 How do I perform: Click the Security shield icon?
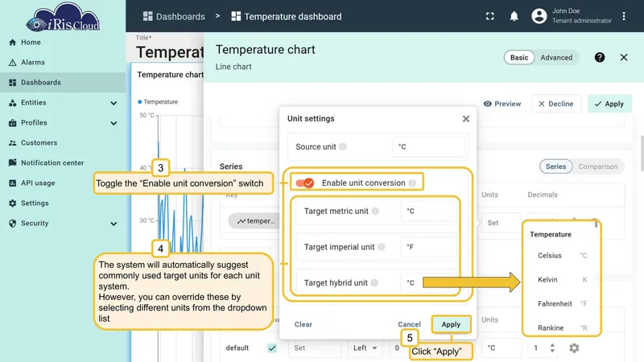12,224
